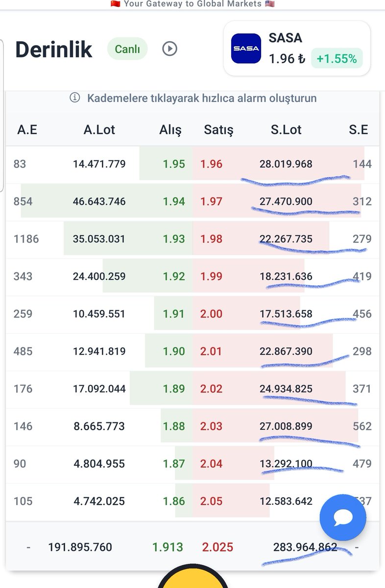Select bid price level 1.88
This screenshot has width=385, height=588.
click(174, 426)
